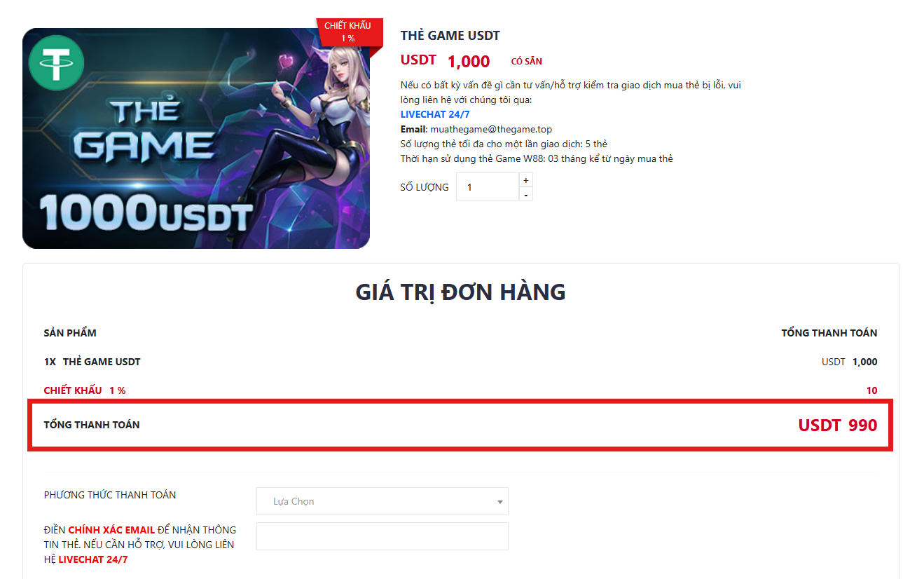Click the payment dropdown arrow
The width and height of the screenshot is (924, 579).
point(500,502)
